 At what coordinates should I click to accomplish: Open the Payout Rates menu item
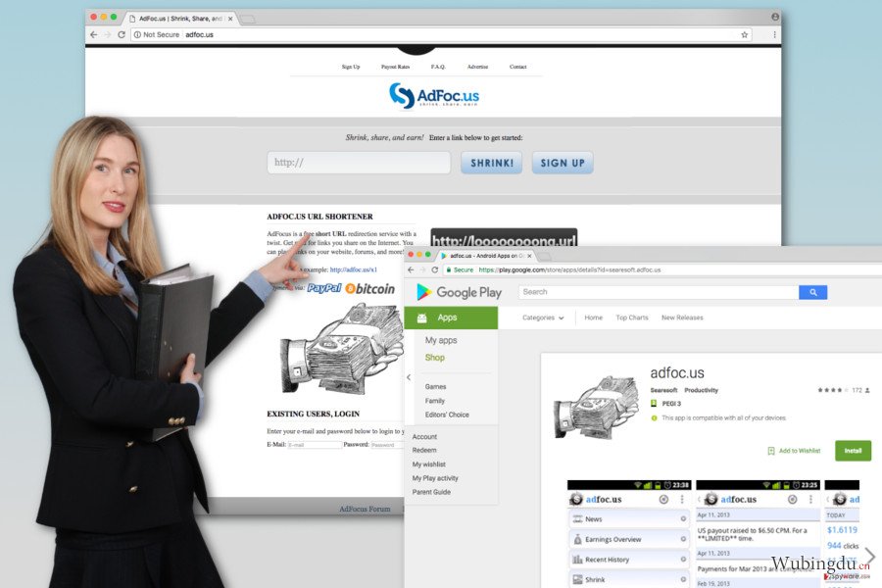(396, 67)
